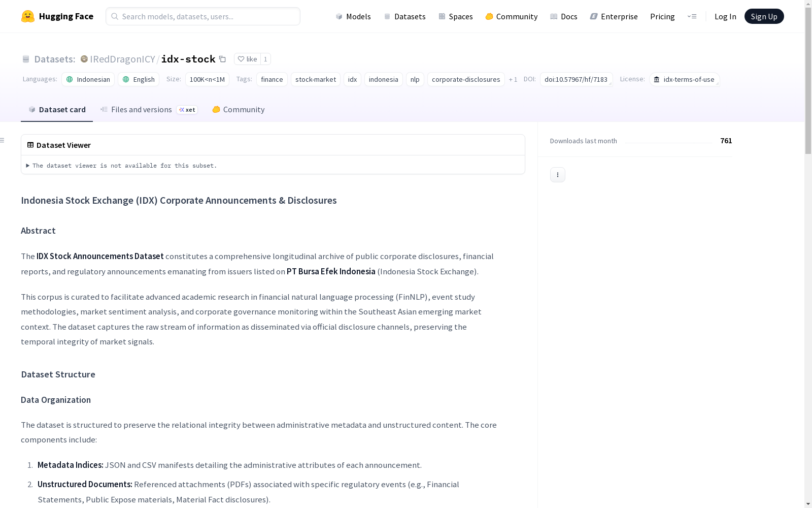This screenshot has height=508, width=812.
Task: Filter by English language tag
Action: tap(139, 79)
